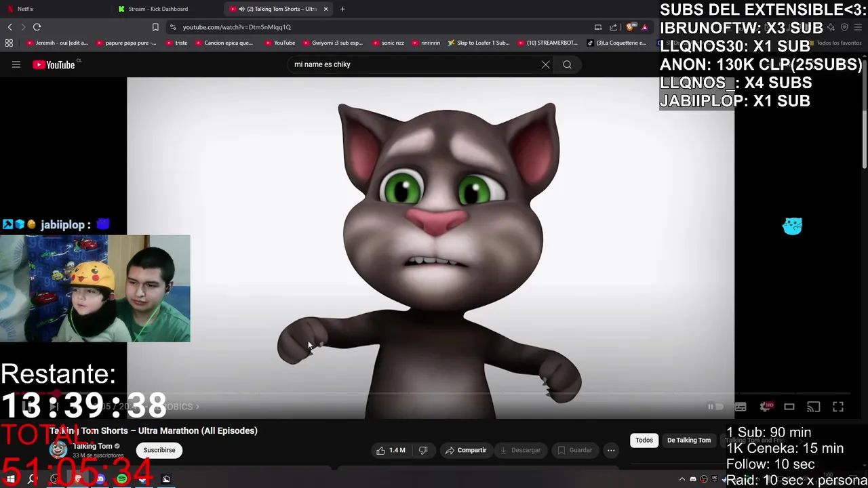
Task: Open the YouTube bookmark in bookmarks bar
Action: (x=279, y=43)
